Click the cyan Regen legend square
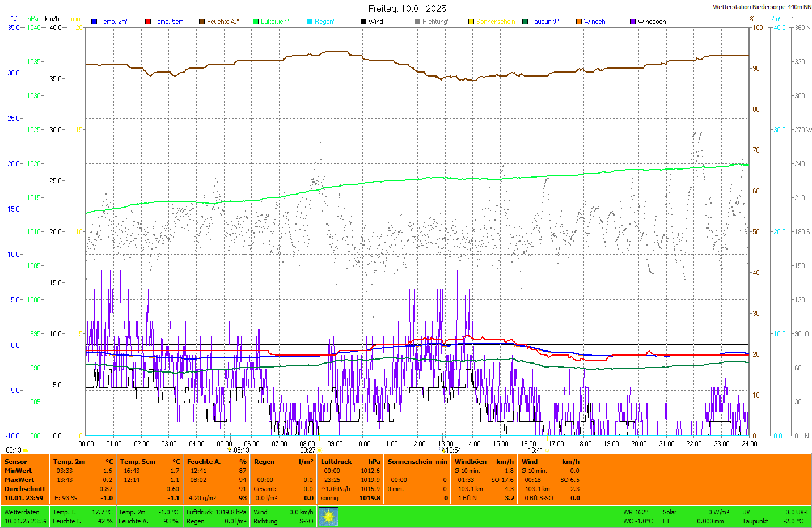The width and height of the screenshot is (812, 528). 310,22
